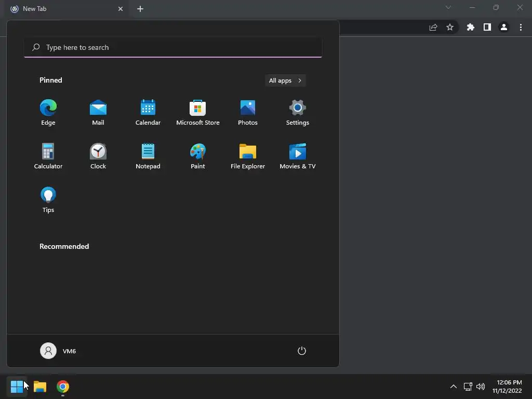The image size is (532, 399).
Task: Close the New Tab tab in Chrome
Action: [x=121, y=9]
